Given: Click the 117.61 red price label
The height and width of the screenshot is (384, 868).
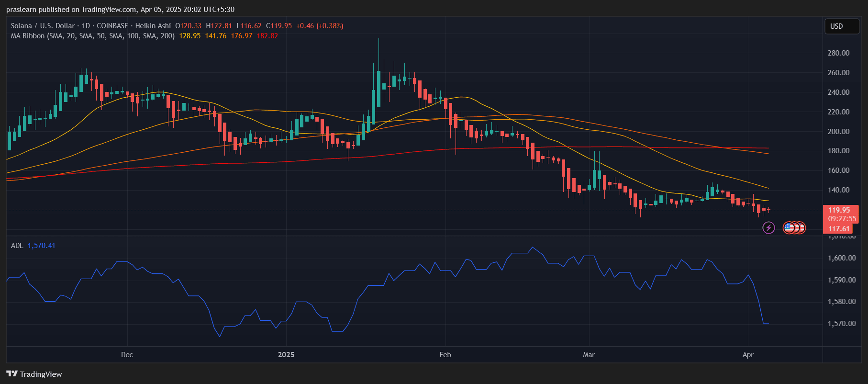Looking at the screenshot, I should tap(839, 229).
